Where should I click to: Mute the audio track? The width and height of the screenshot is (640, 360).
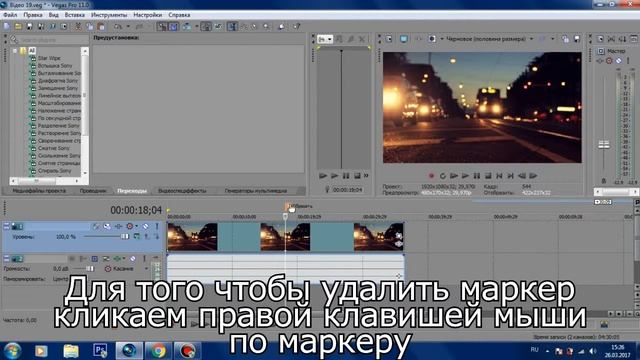pyautogui.click(x=133, y=259)
